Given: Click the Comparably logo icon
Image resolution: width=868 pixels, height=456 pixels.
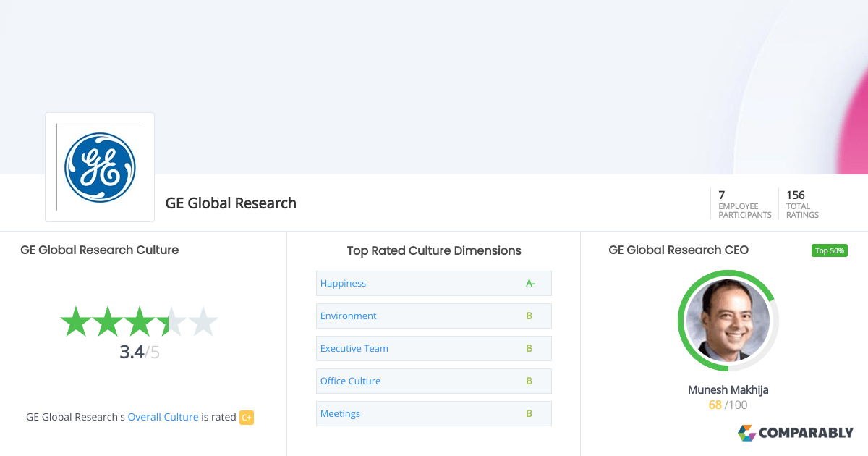Looking at the screenshot, I should tap(746, 433).
